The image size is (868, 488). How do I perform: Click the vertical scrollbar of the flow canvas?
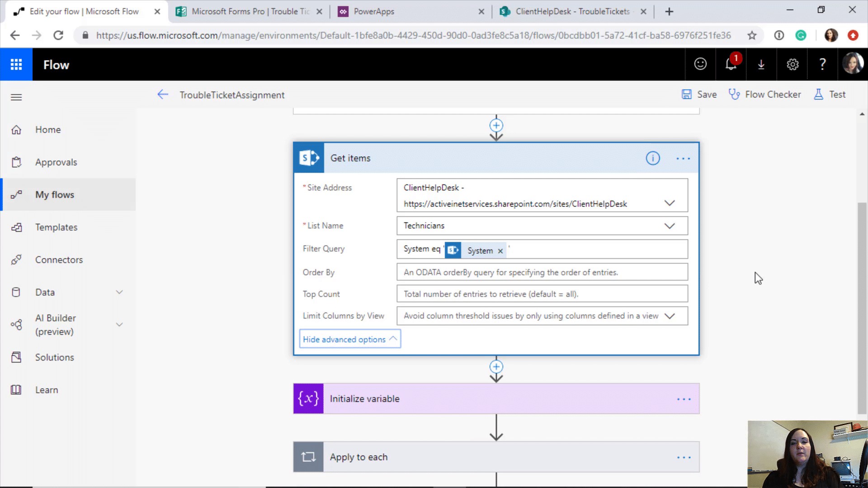tap(862, 307)
